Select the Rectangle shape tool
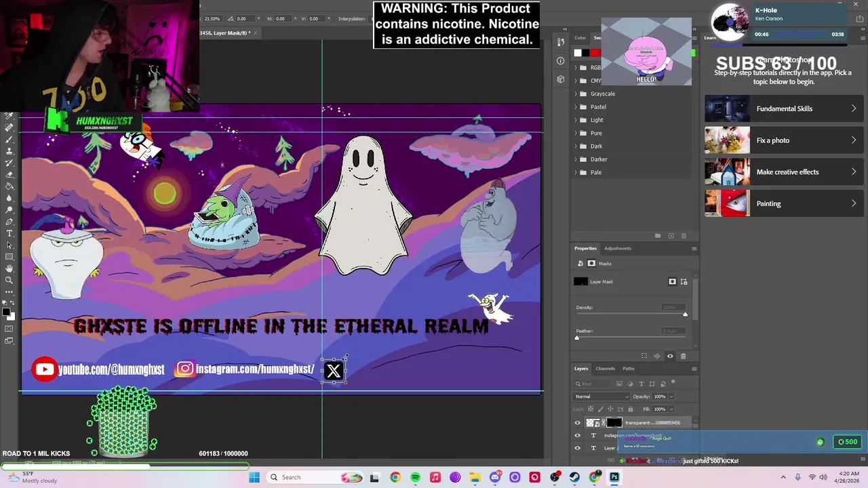This screenshot has height=488, width=868. tap(9, 256)
